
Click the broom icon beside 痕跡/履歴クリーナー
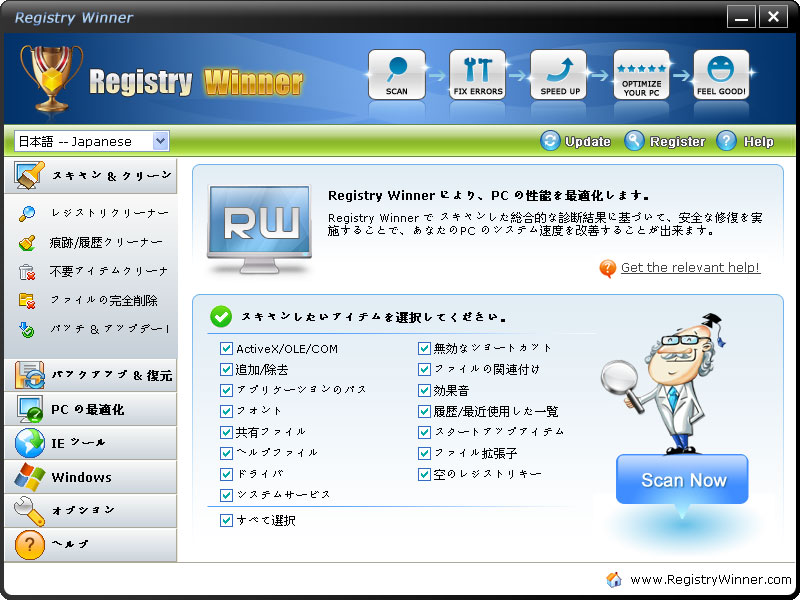pos(27,242)
